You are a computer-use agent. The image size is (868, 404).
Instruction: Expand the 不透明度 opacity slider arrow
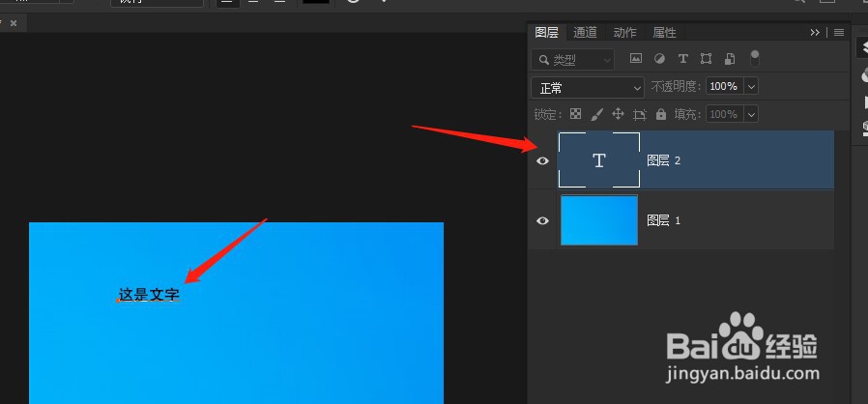point(751,86)
